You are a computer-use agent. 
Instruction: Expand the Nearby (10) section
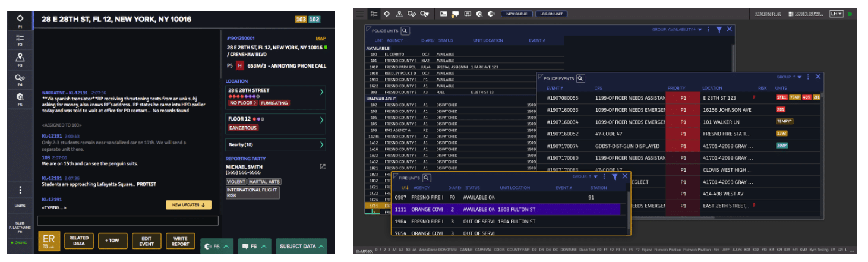(321, 144)
